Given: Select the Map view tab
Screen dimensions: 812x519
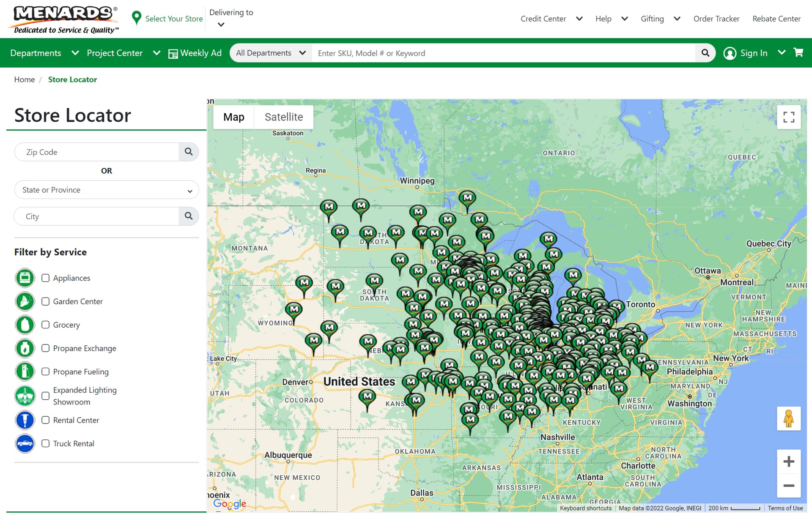Looking at the screenshot, I should (234, 117).
